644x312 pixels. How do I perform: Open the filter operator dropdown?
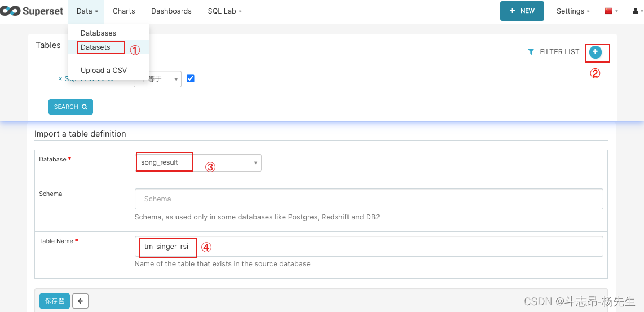(x=158, y=79)
